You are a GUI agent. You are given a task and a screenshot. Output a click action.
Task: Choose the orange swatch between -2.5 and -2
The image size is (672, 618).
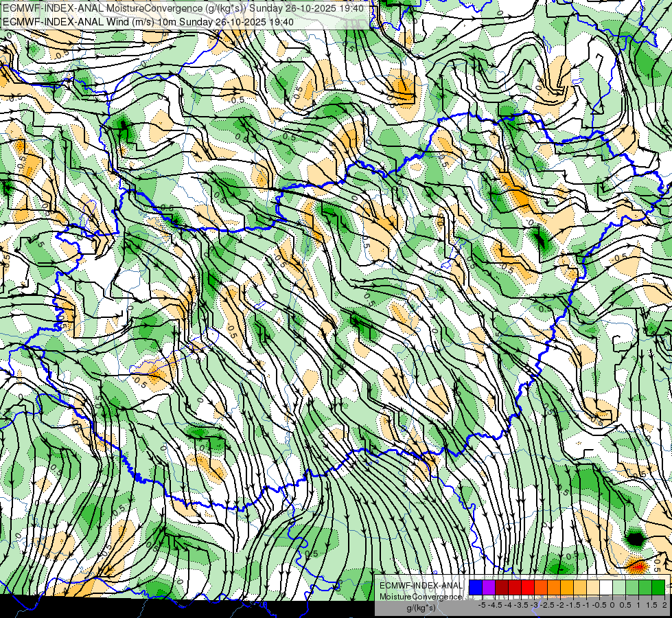(554, 587)
